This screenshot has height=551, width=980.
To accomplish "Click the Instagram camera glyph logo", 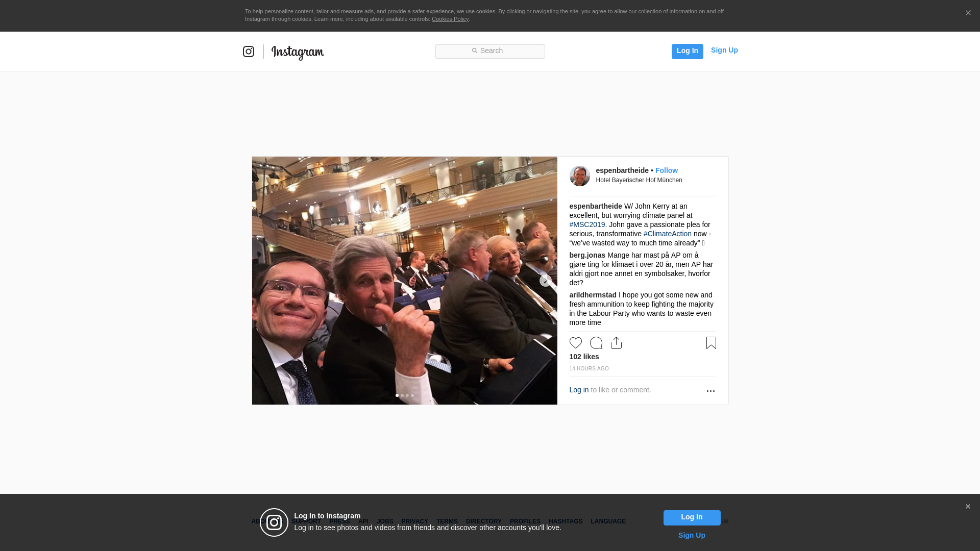I will click(249, 52).
